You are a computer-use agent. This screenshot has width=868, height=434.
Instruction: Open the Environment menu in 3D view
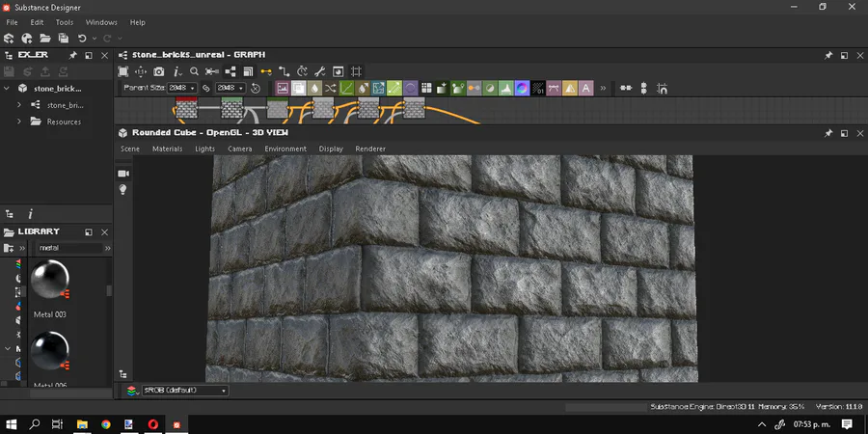coord(285,149)
